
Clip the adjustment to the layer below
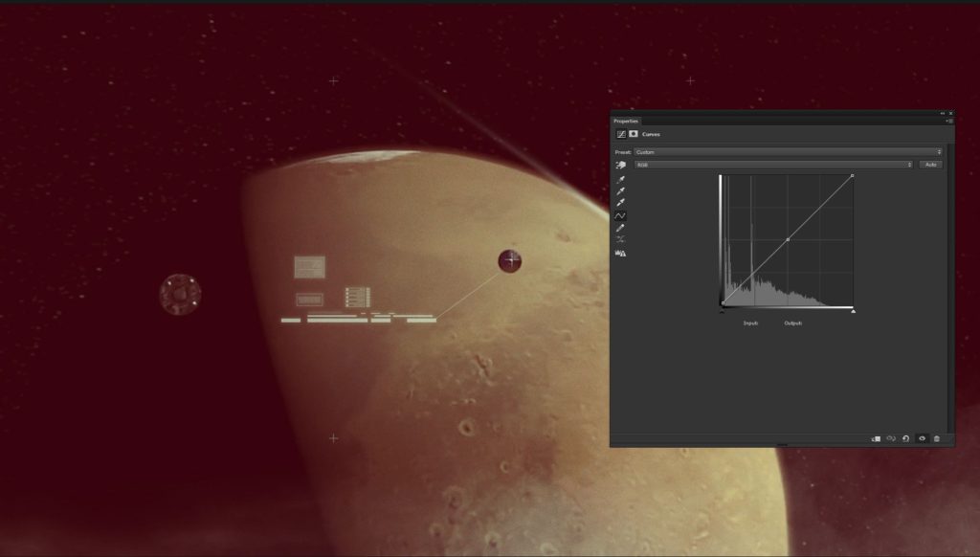[876, 437]
